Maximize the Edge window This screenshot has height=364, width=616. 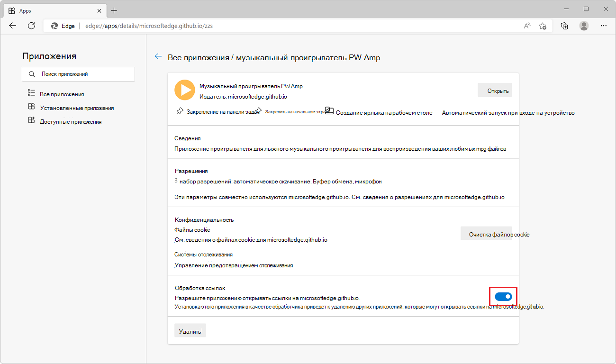(586, 9)
